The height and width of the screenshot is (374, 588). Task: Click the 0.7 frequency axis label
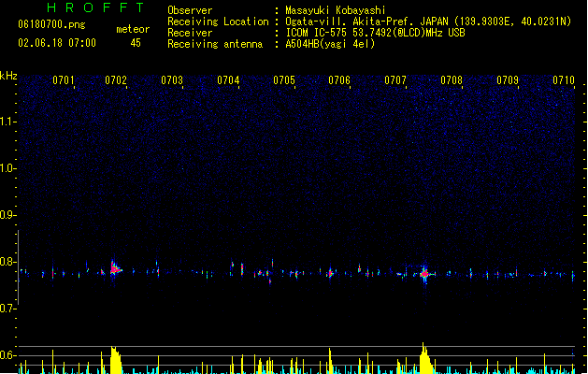7,309
